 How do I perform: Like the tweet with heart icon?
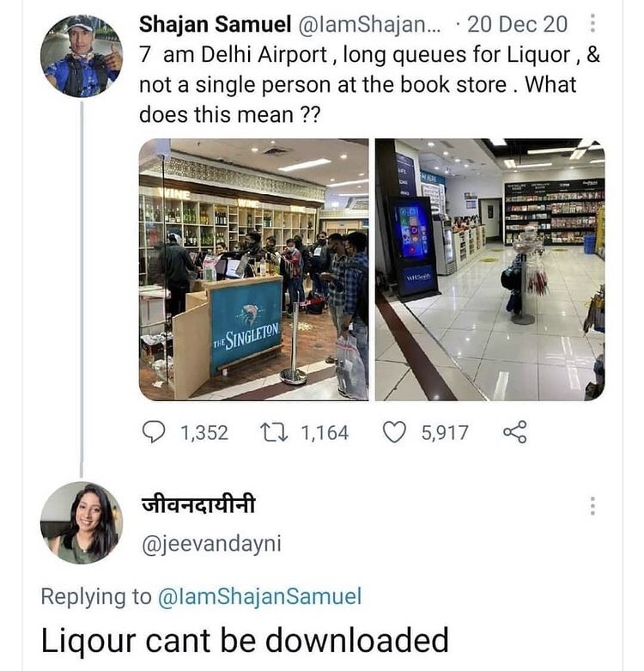tap(394, 432)
